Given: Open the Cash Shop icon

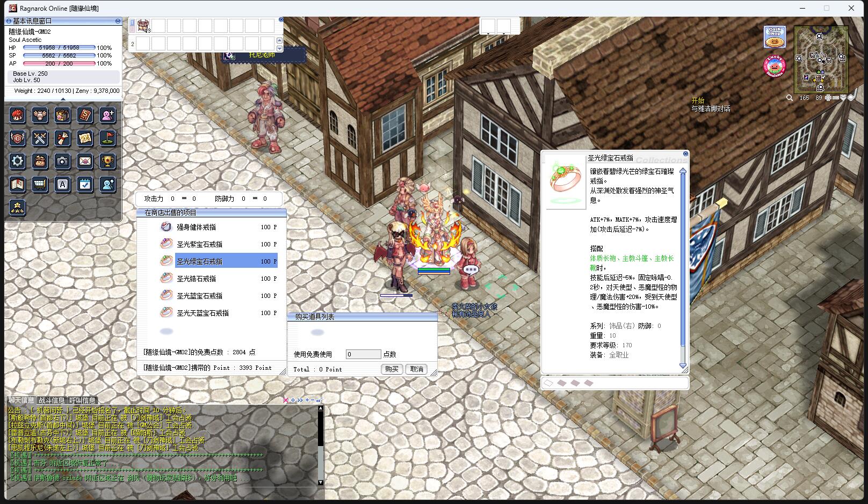Looking at the screenshot, I should pos(775,37).
